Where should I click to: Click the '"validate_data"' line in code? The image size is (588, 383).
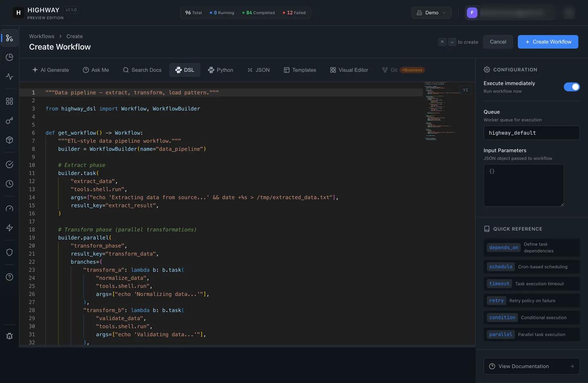(121, 318)
